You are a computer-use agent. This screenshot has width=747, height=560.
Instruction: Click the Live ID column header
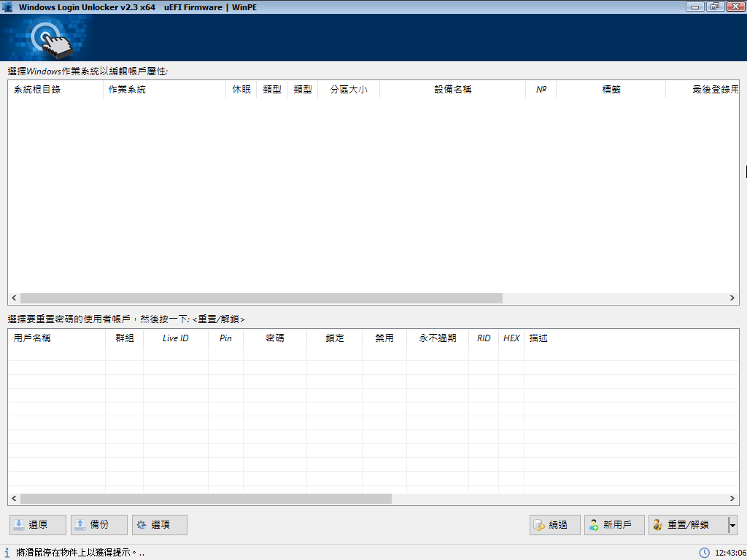[175, 338]
